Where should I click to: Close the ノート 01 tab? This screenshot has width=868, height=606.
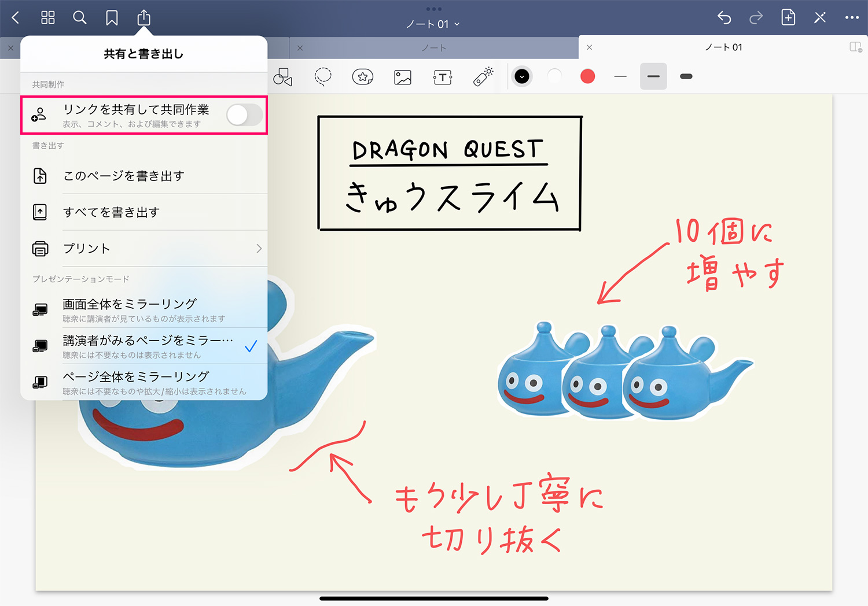[x=589, y=47]
